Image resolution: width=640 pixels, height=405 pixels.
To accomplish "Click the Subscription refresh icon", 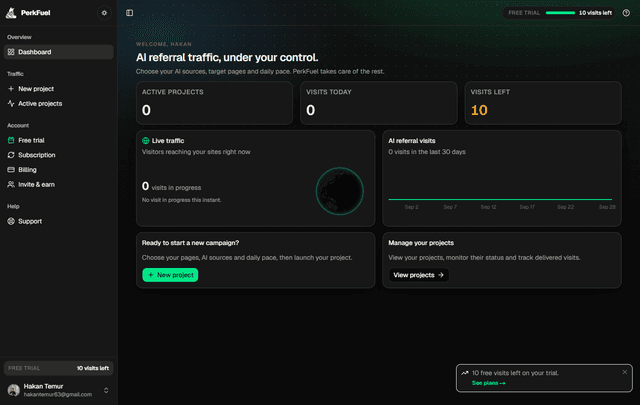I will [x=11, y=155].
